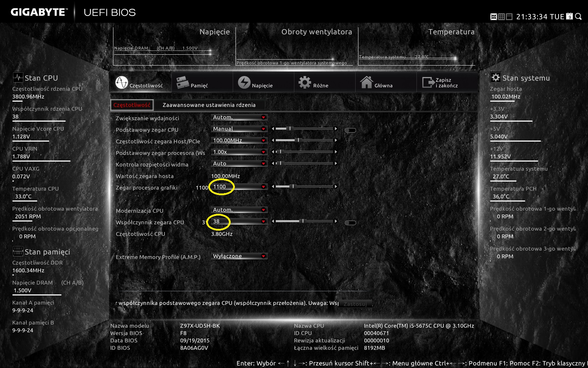The height and width of the screenshot is (368, 588).
Task: Click the window layout icon beside the clock
Action: pyautogui.click(x=509, y=17)
